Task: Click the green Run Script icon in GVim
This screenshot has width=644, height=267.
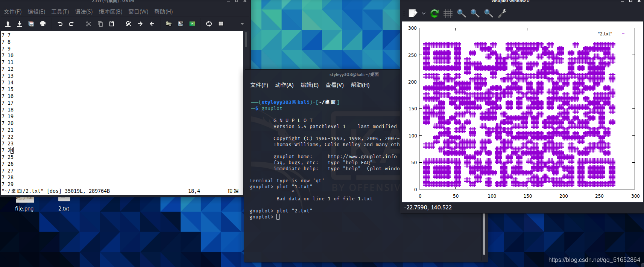Action: (192, 24)
